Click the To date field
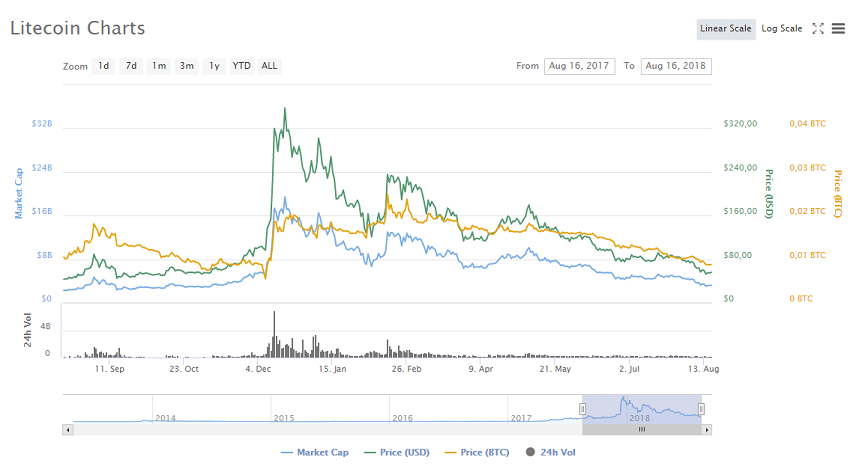 click(x=676, y=66)
